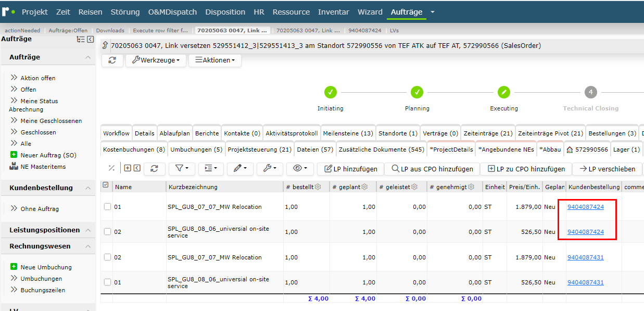Image resolution: width=644 pixels, height=311 pixels.
Task: Open Aktion offen in the sidebar
Action: [38, 78]
